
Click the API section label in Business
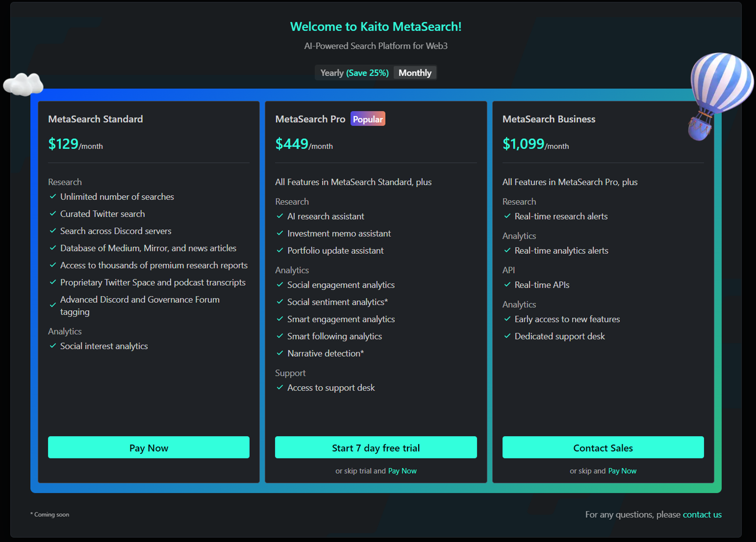[509, 270]
